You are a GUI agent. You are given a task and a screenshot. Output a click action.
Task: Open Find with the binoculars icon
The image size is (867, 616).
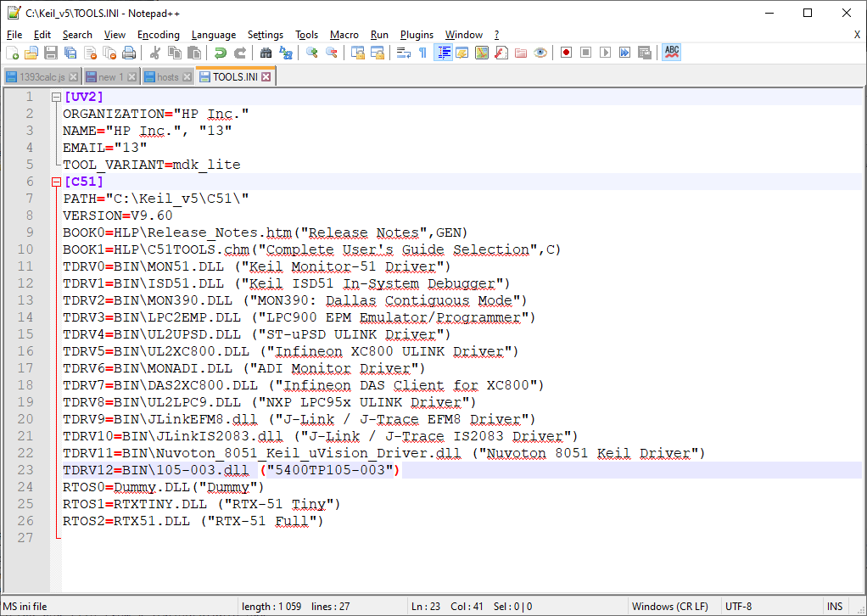click(x=266, y=53)
